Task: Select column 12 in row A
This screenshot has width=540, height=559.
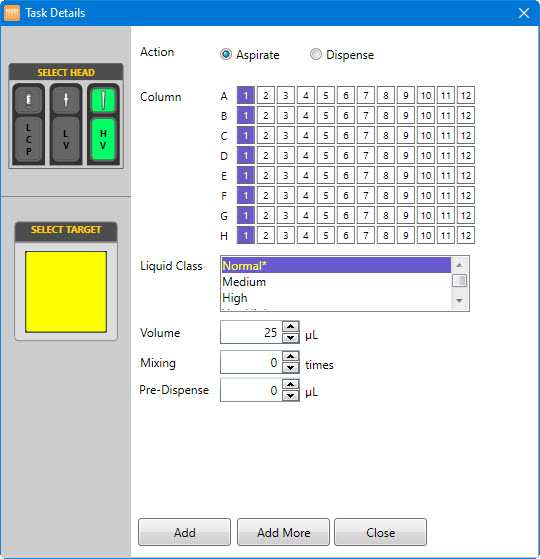Action: point(466,96)
